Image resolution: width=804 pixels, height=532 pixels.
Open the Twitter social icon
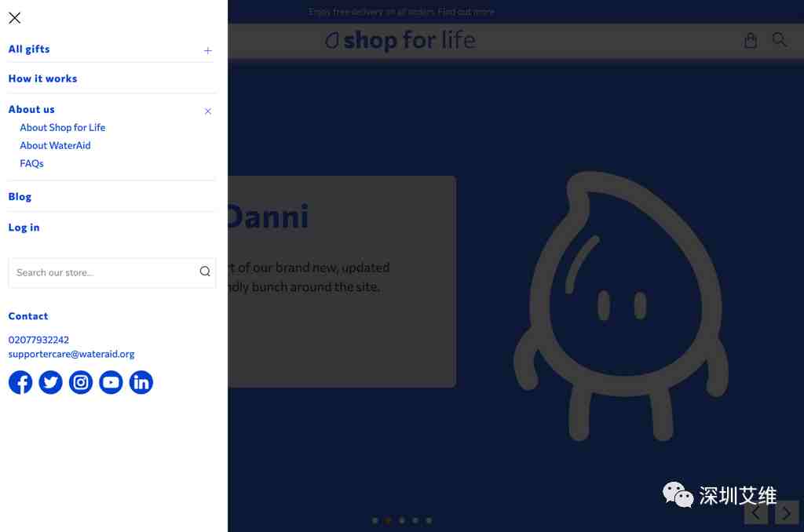point(51,382)
